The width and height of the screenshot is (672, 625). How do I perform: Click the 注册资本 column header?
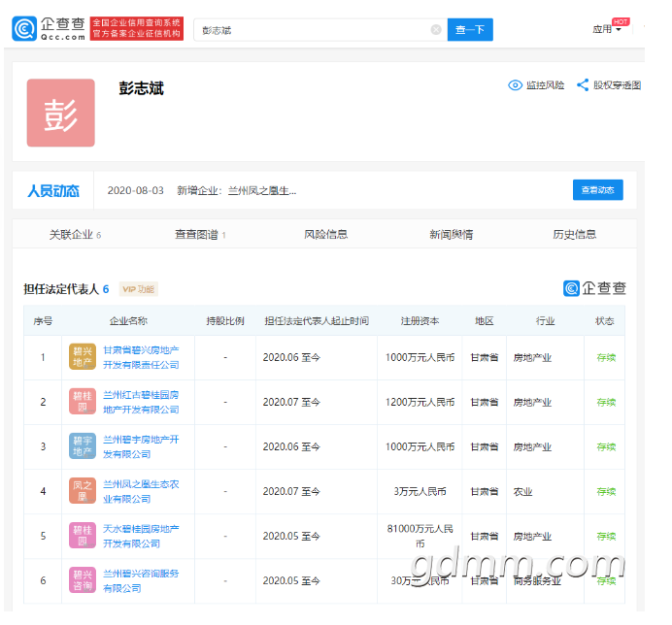pyautogui.click(x=420, y=321)
